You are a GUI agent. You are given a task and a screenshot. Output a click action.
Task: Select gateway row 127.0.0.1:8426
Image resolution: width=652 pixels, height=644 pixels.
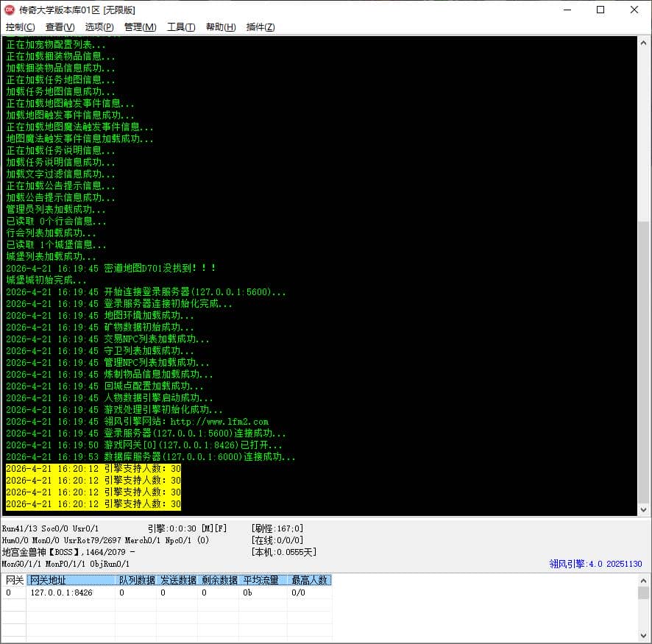[166, 592]
